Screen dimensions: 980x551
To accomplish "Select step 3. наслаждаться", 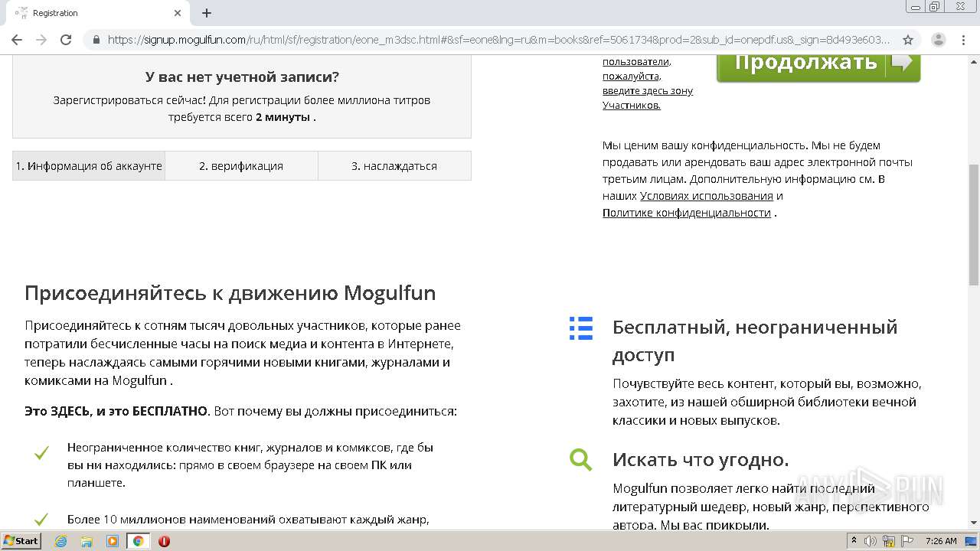I will 394,166.
